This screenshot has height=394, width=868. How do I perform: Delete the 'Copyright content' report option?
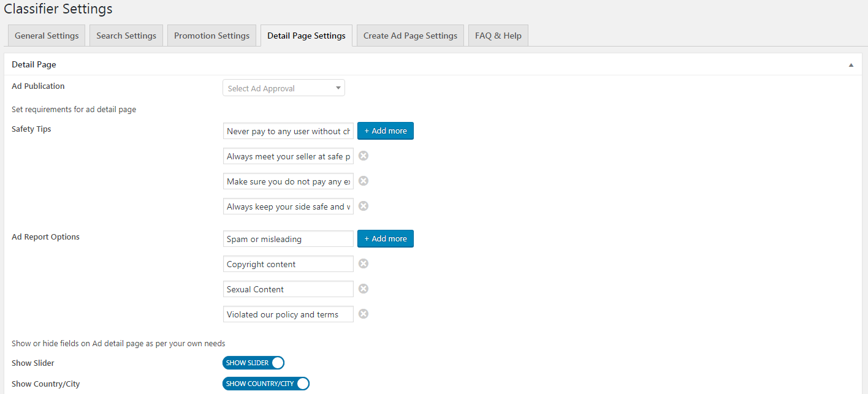point(364,263)
